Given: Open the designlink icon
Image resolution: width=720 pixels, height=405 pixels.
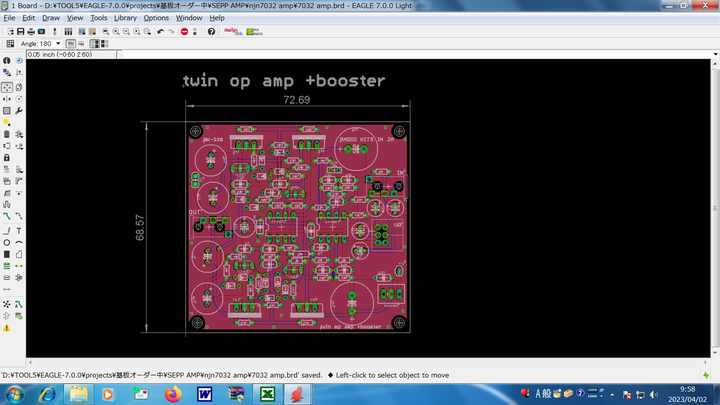Looking at the screenshot, I should tap(233, 32).
